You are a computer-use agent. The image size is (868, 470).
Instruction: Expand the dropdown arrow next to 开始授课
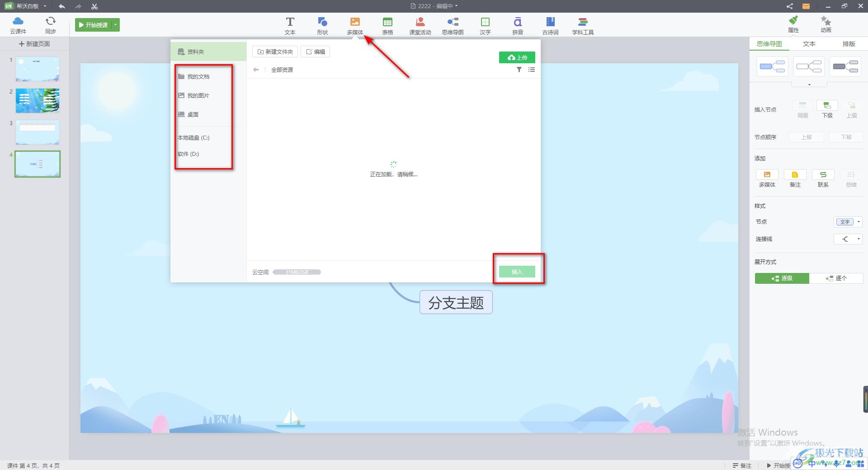click(116, 25)
